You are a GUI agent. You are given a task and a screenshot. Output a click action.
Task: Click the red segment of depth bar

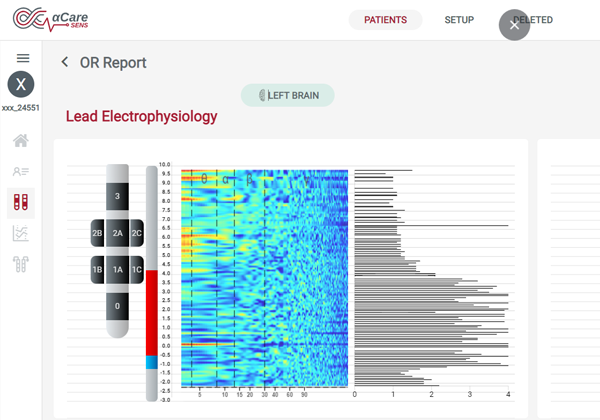[x=152, y=310]
